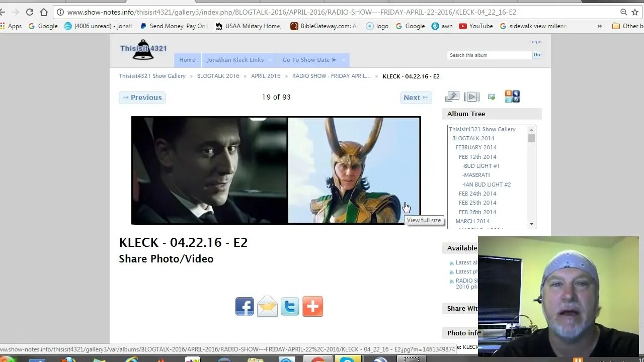The image size is (644, 362).
Task: Select BLOGTALK 2014 in album tree
Action: click(473, 138)
